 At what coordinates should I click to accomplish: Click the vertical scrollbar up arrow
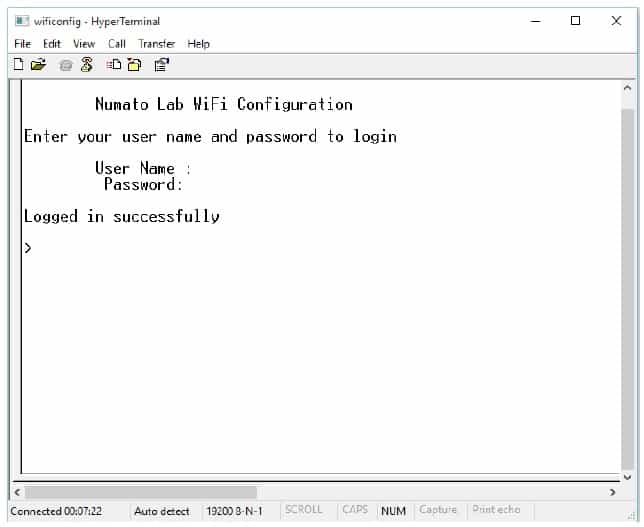tap(627, 89)
